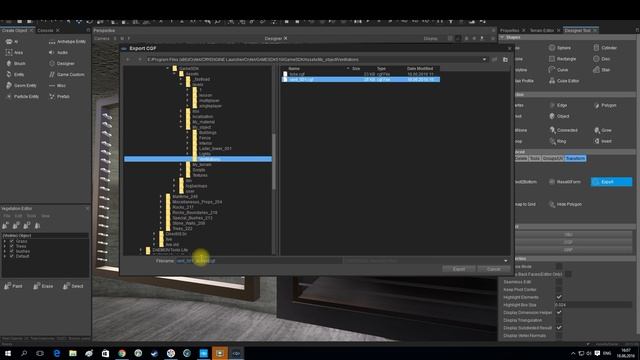
Task: Select the Rectangle shape tool
Action: [562, 59]
